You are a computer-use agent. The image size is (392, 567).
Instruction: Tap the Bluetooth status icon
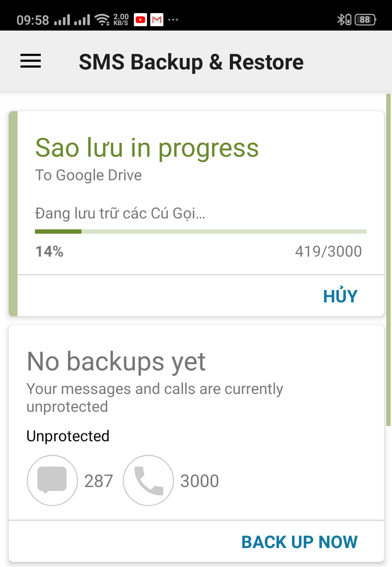coord(342,19)
